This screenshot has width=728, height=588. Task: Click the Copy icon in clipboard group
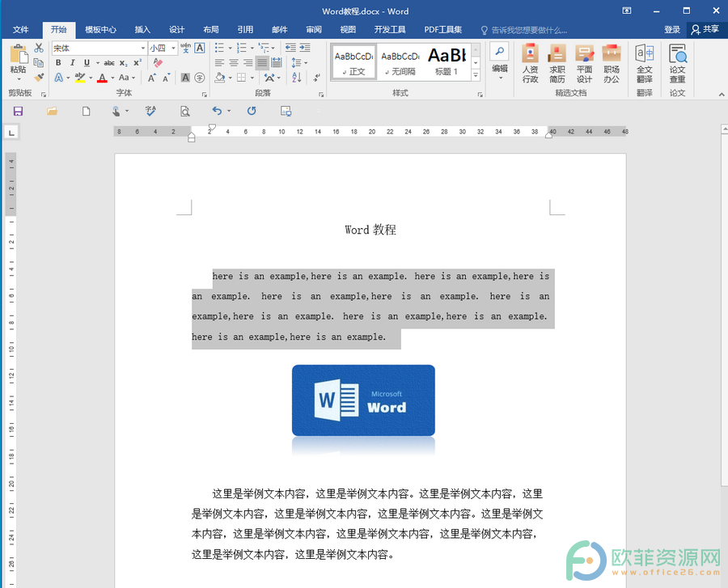click(x=39, y=62)
